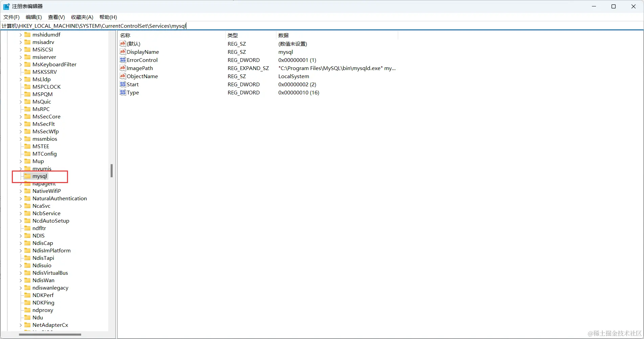Select the MsRPC tree item
This screenshot has width=644, height=339.
click(41, 109)
